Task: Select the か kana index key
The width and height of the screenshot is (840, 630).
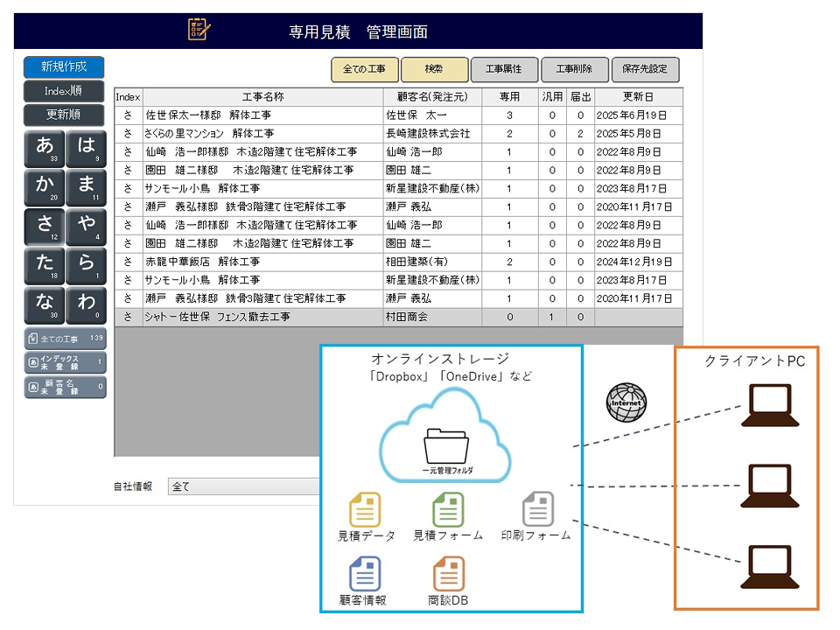Action: 45,187
